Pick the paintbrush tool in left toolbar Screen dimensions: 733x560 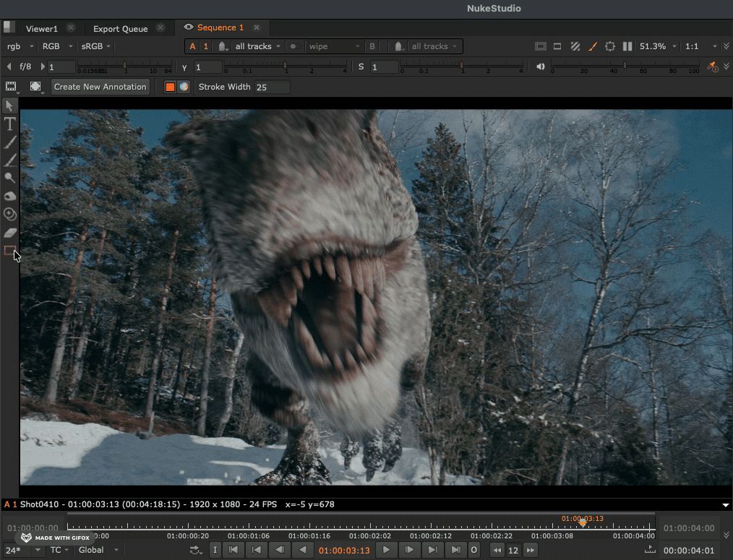coord(9,142)
